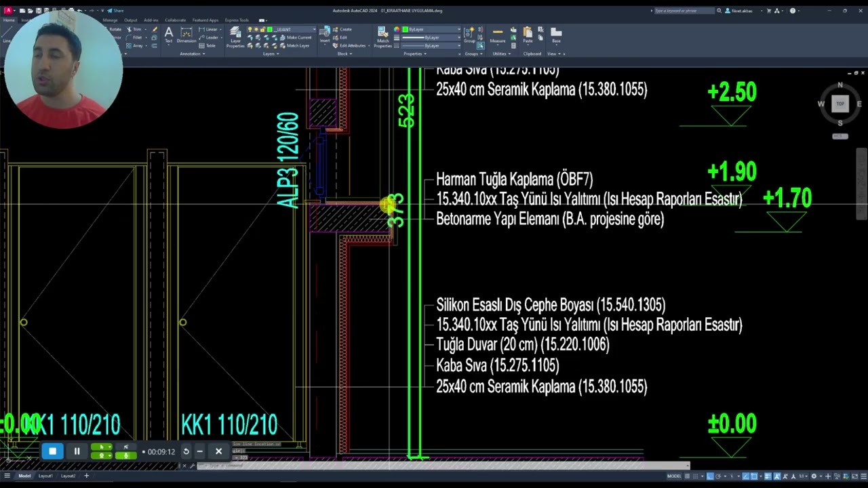Image resolution: width=868 pixels, height=488 pixels.
Task: Open the Add-ins ribbon tab
Action: click(x=151, y=20)
